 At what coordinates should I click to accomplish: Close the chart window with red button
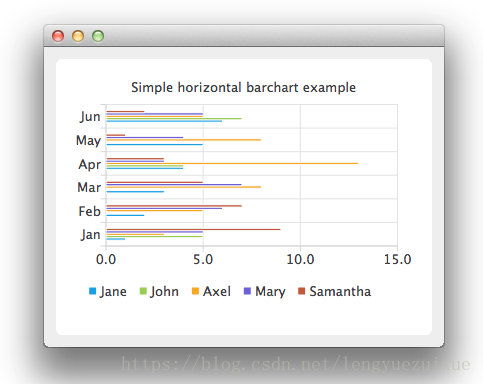(58, 36)
